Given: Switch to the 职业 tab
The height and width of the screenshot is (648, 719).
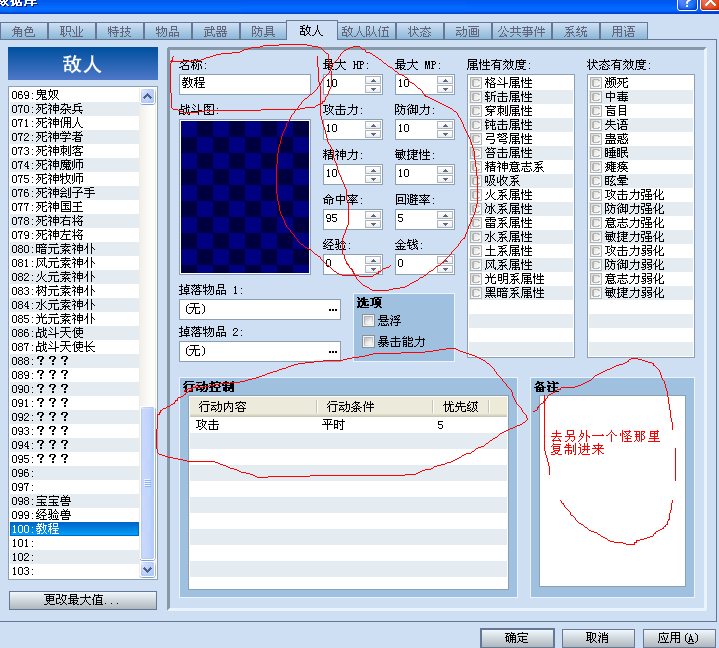Looking at the screenshot, I should coord(72,32).
